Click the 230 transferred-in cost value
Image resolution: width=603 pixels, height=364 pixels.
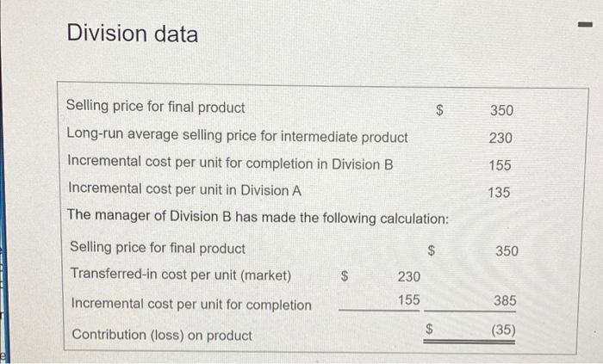[408, 276]
